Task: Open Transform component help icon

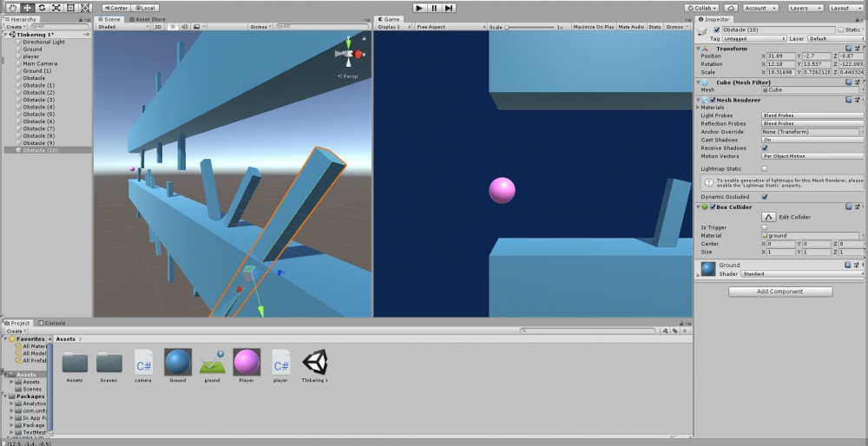Action: (x=849, y=49)
